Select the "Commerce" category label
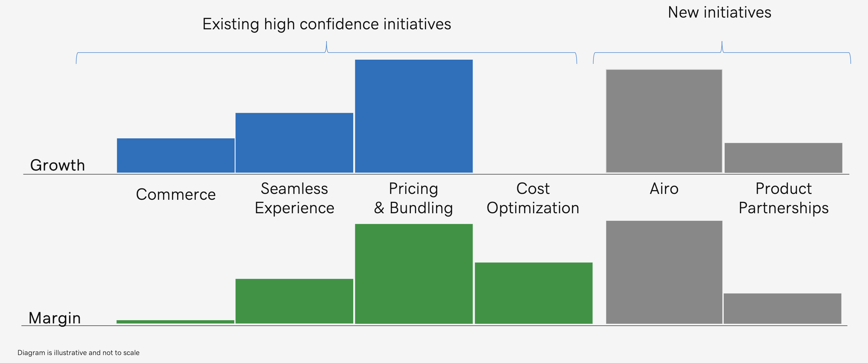 (x=176, y=195)
